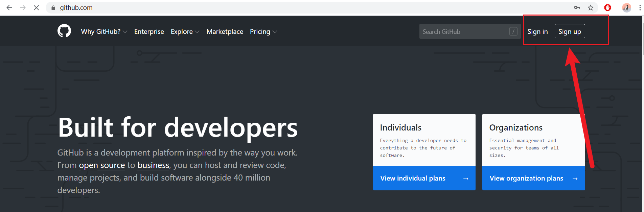Screen dimensions: 644x212
Task: Click the padlock site info icon
Action: [x=53, y=8]
